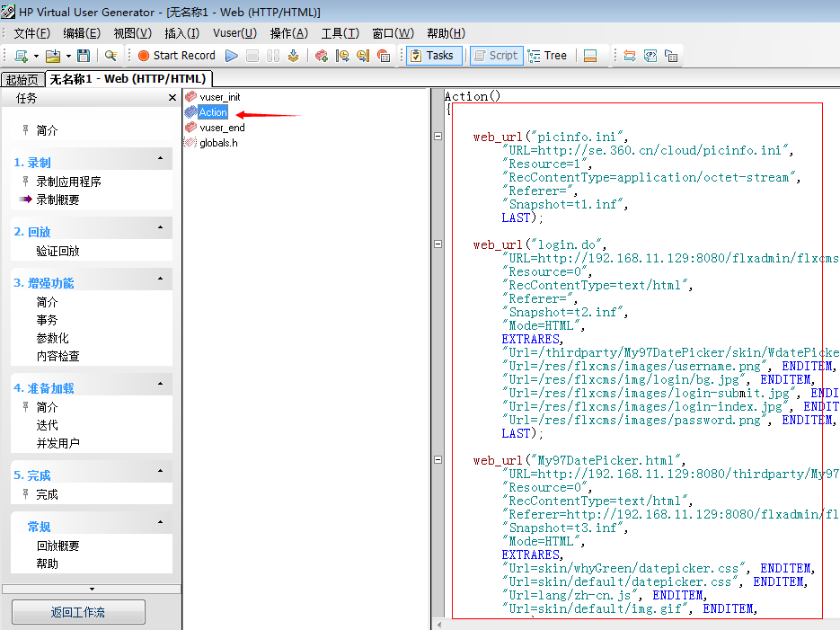
Task: Open the 文件(F) menu
Action: [x=31, y=33]
